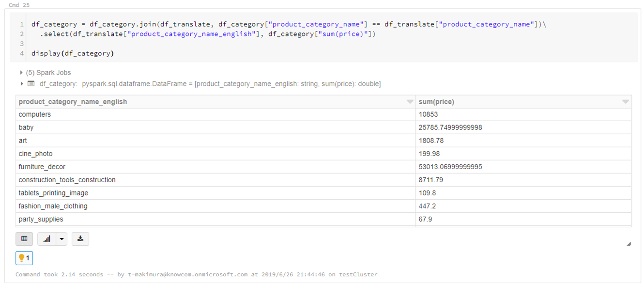Open the lightbulb suggestion badge
Screen dimensions: 644x286
[x=24, y=258]
